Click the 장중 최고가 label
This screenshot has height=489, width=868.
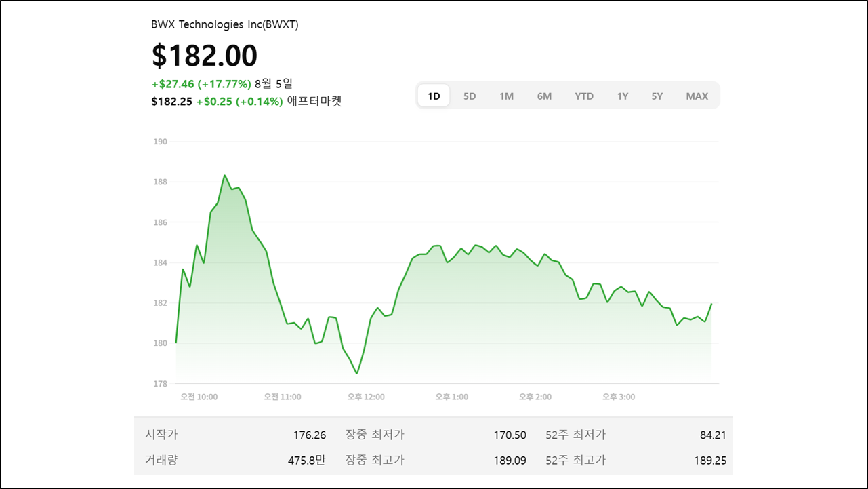(x=375, y=460)
